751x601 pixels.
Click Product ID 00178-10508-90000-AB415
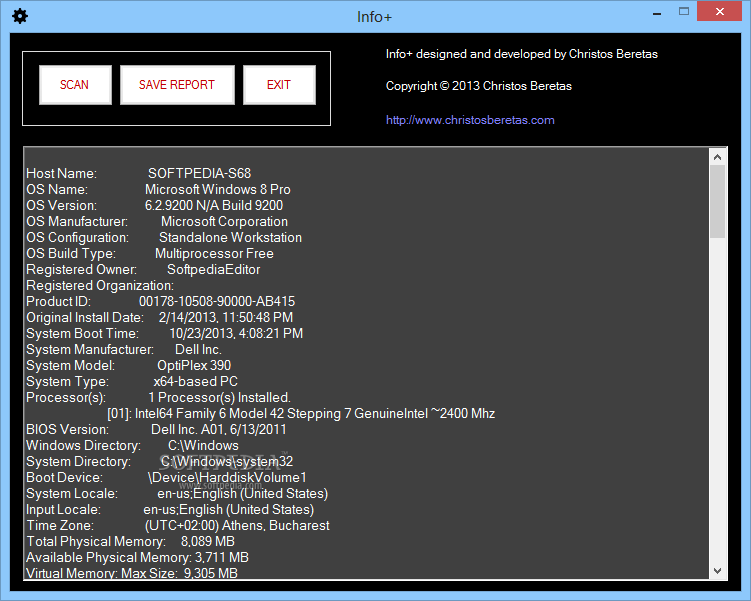[217, 302]
